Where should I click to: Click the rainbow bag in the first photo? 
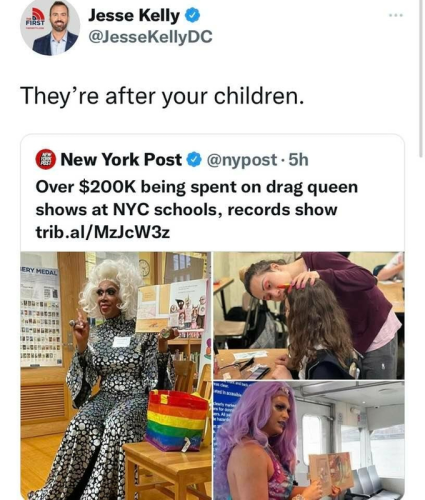[x=177, y=421]
